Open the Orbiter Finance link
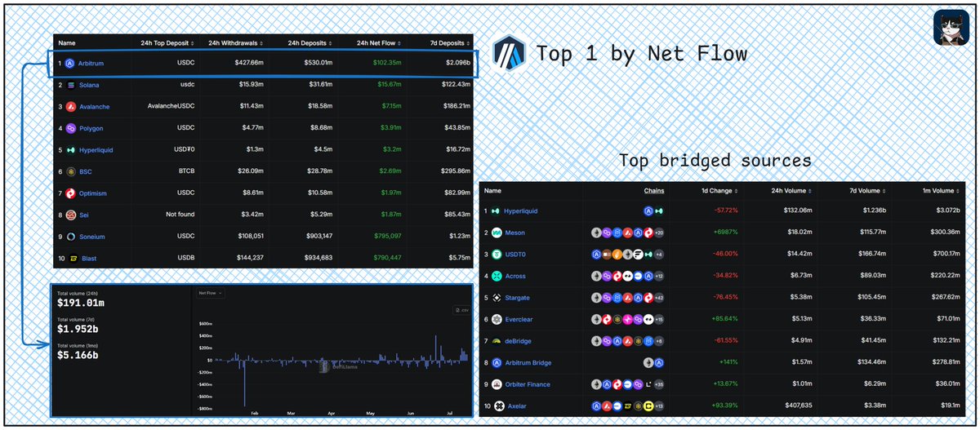 click(x=528, y=384)
